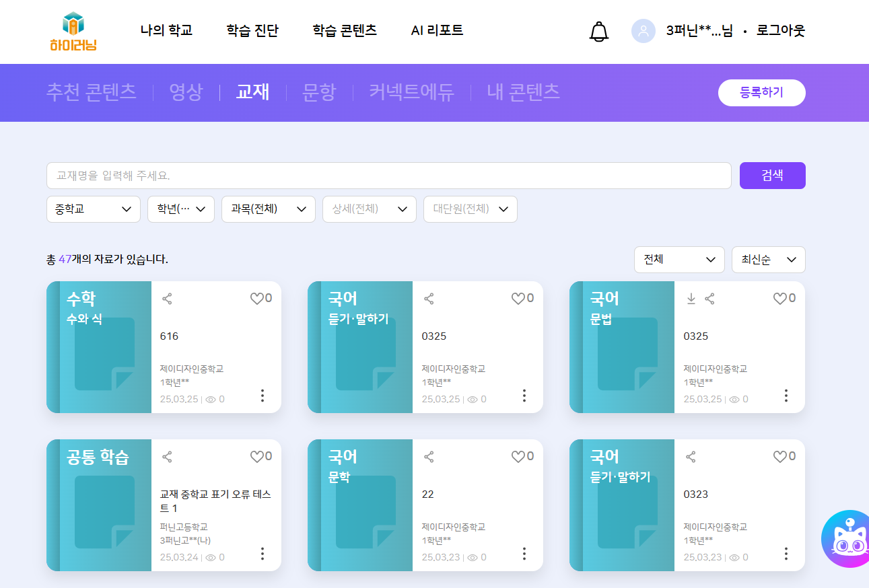Click the 검색 search button
This screenshot has height=588, width=869.
[773, 176]
